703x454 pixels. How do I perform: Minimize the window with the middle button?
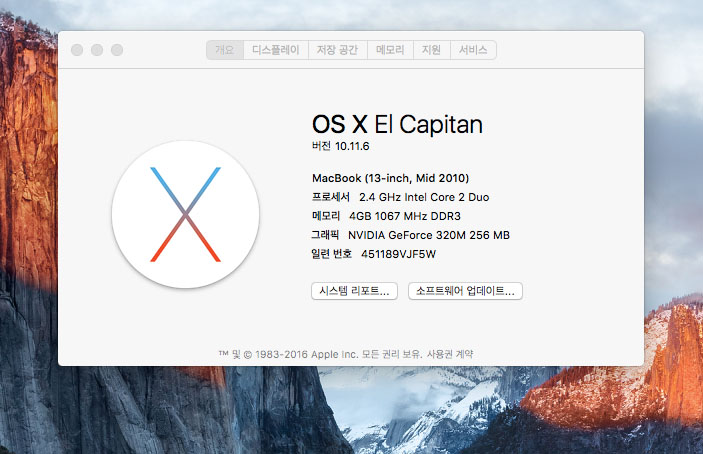96,50
